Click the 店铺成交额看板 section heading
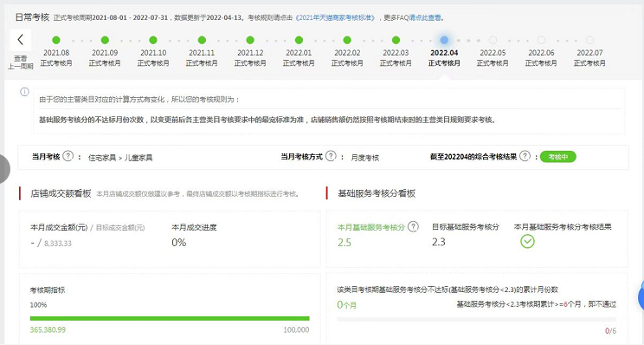Image resolution: width=644 pixels, height=345 pixels. (61, 193)
